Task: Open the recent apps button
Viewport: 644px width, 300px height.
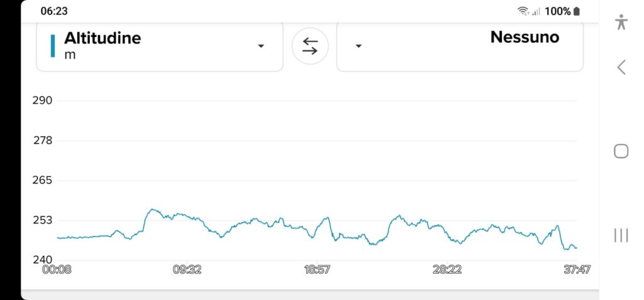Action: tap(621, 235)
